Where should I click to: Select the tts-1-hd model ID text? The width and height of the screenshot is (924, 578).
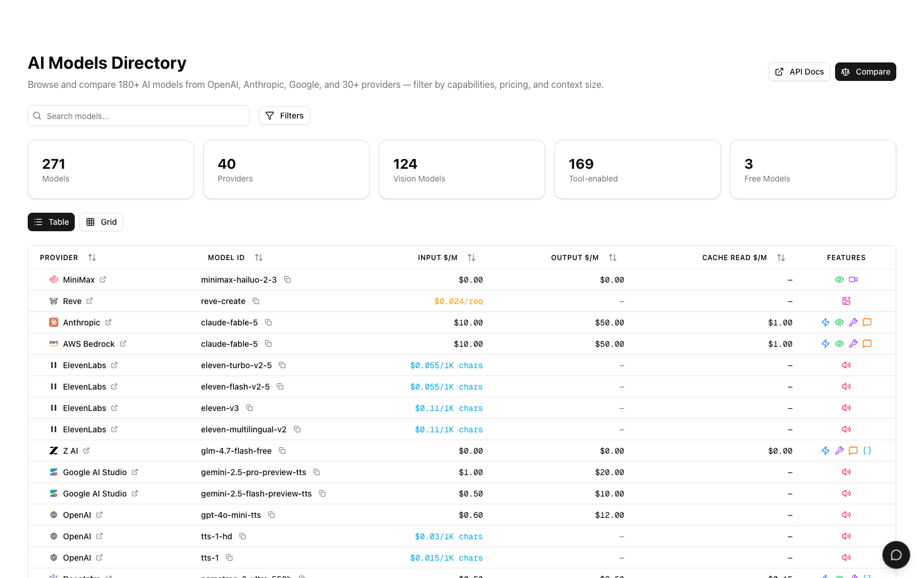pyautogui.click(x=217, y=536)
